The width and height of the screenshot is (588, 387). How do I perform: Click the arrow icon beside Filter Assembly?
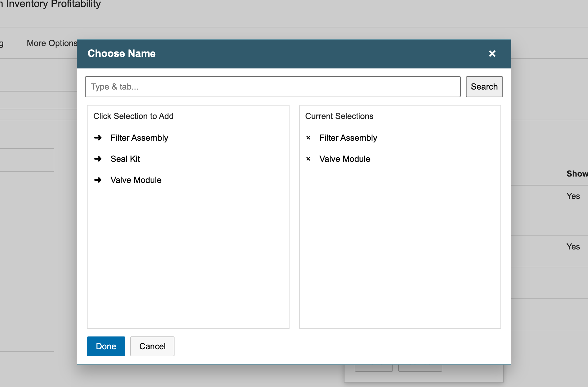pyautogui.click(x=98, y=138)
